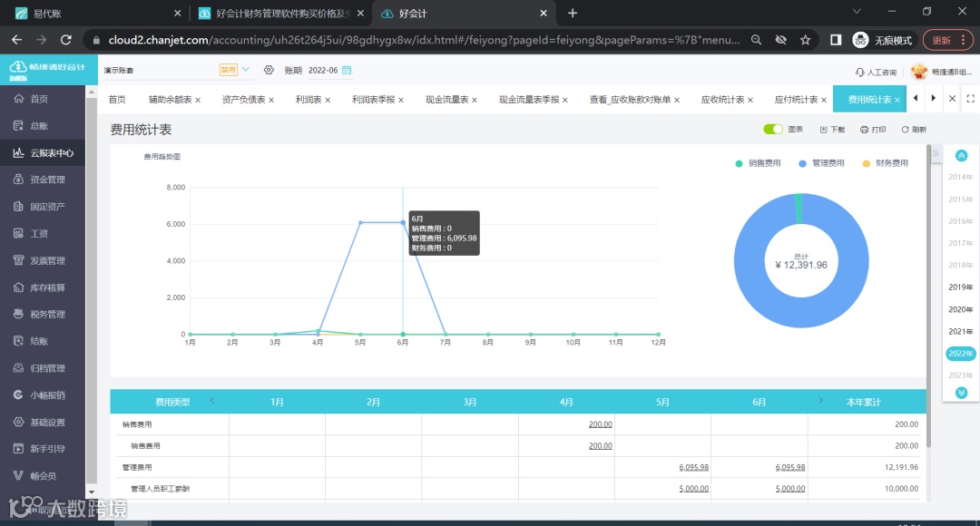The height and width of the screenshot is (526, 980).
Task: Enter fullscreen with the expand icon
Action: pyautogui.click(x=971, y=99)
